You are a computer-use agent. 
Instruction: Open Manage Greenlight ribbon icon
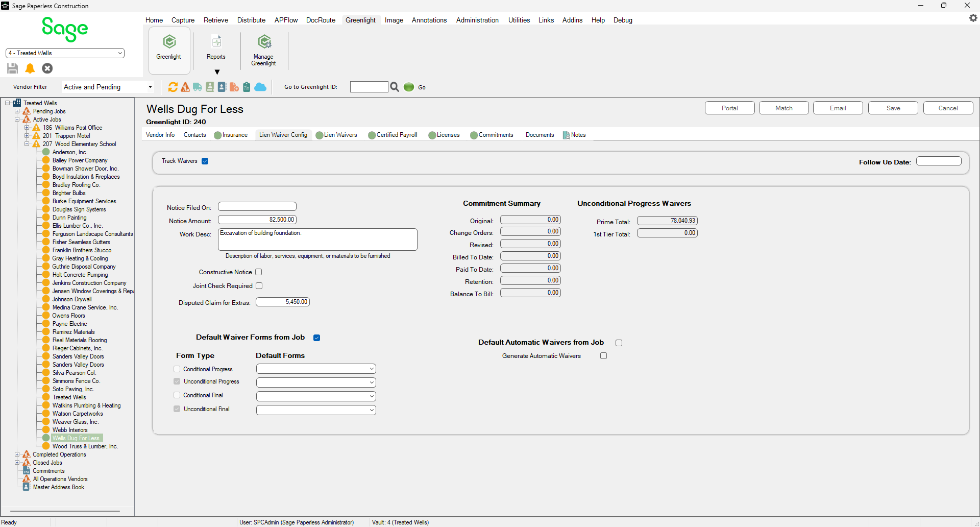pos(264,41)
